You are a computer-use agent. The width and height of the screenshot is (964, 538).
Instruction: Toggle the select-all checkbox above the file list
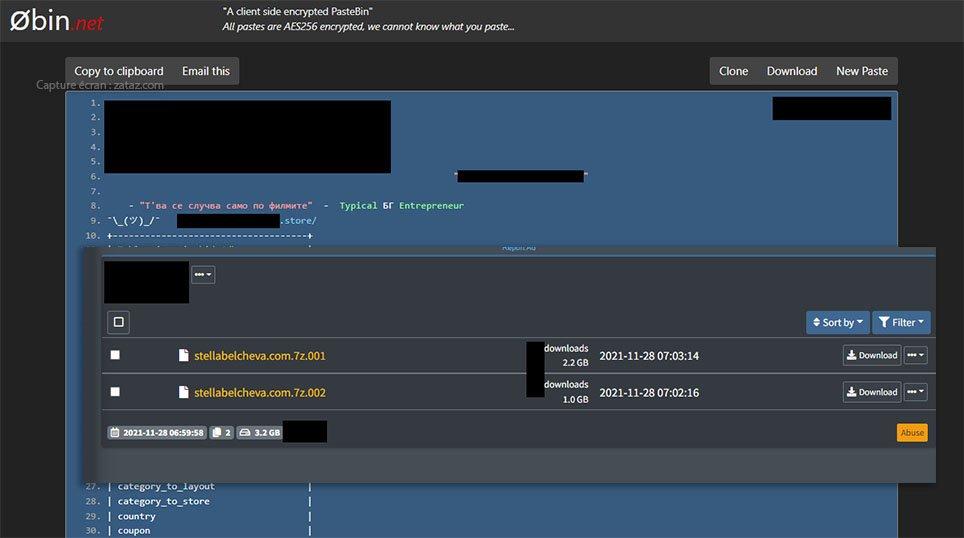point(119,322)
